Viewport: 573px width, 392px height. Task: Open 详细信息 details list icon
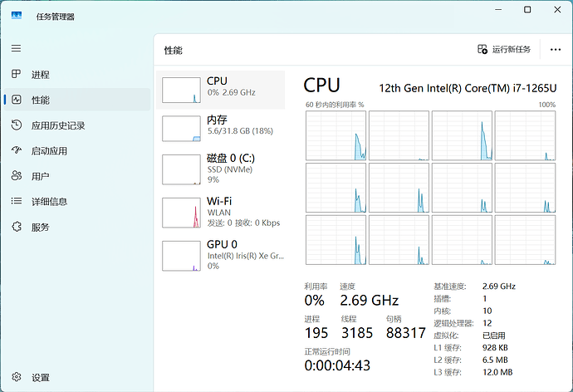pyautogui.click(x=16, y=201)
